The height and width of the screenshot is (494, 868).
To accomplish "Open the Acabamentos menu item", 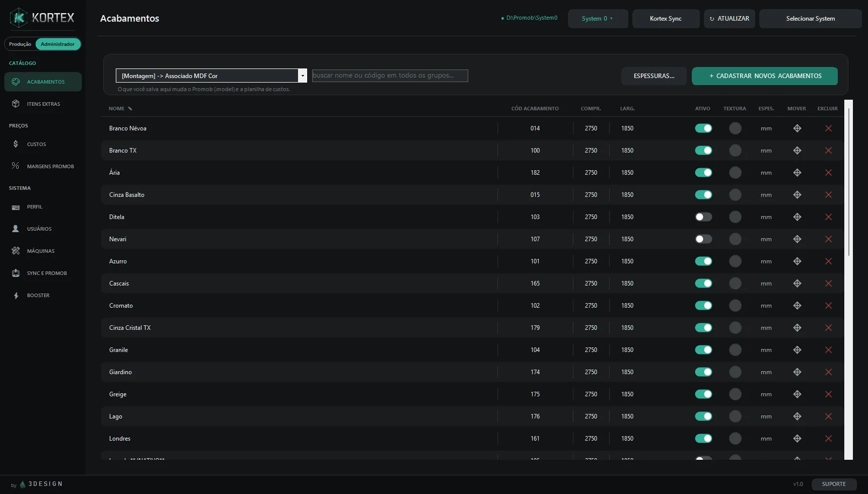I will pyautogui.click(x=43, y=82).
